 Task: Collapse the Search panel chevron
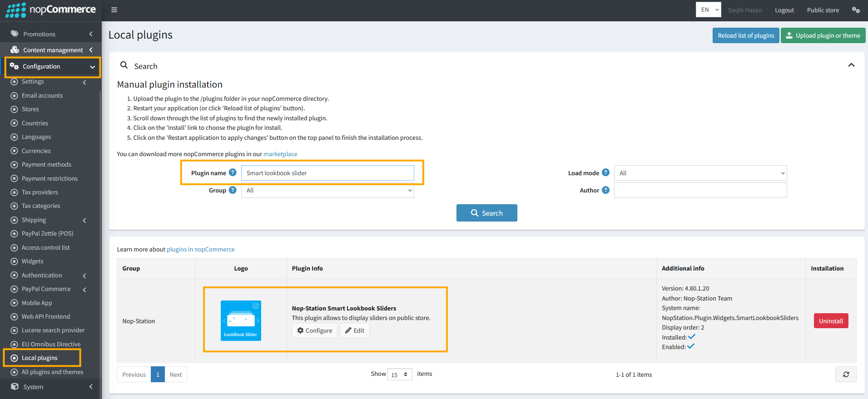(851, 65)
